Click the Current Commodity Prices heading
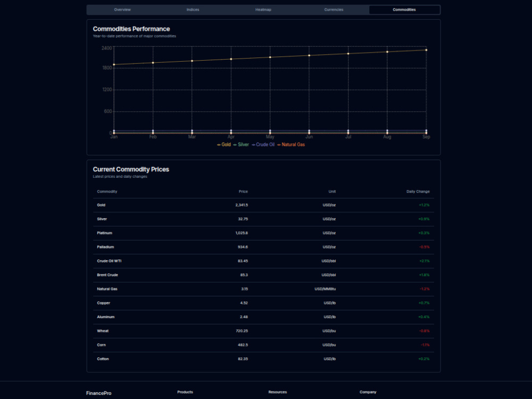 tap(131, 170)
